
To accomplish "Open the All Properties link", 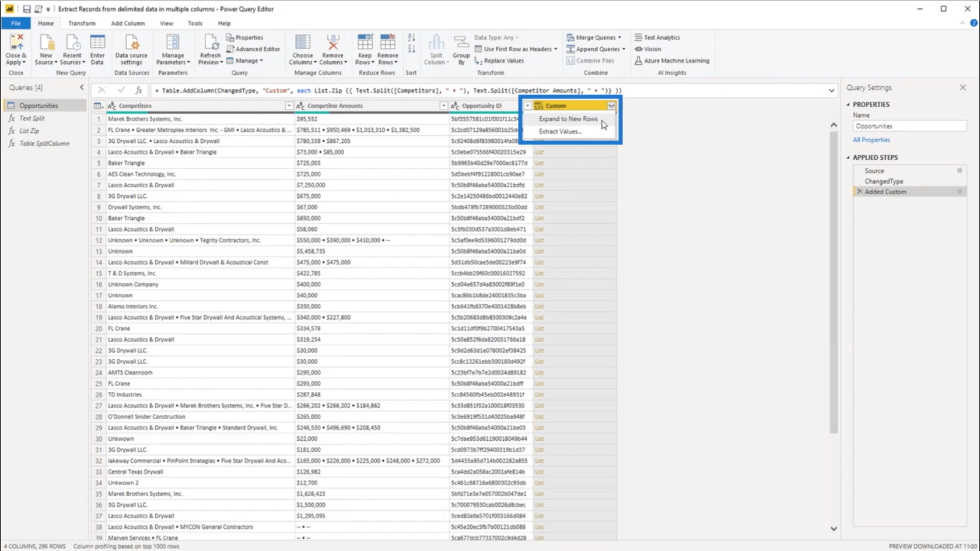I will pos(871,140).
